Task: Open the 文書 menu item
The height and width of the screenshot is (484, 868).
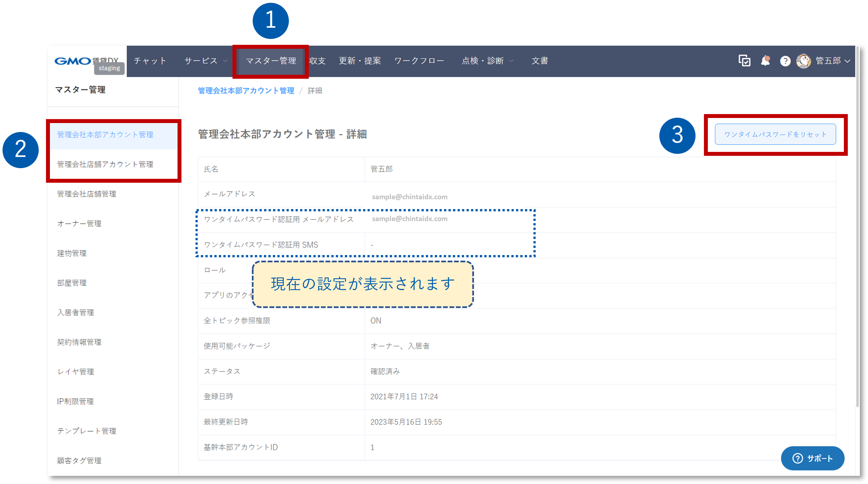Action: (x=540, y=61)
